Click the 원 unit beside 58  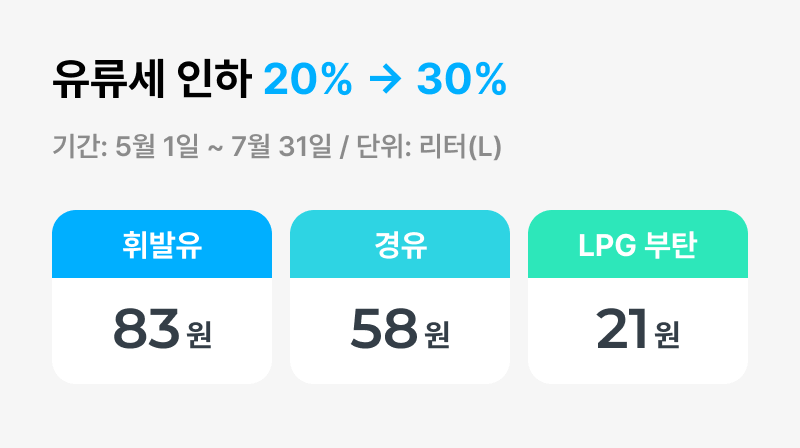(x=437, y=335)
